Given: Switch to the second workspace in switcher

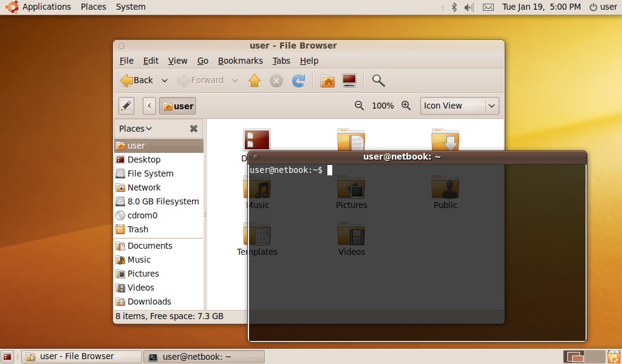Looking at the screenshot, I should [595, 357].
